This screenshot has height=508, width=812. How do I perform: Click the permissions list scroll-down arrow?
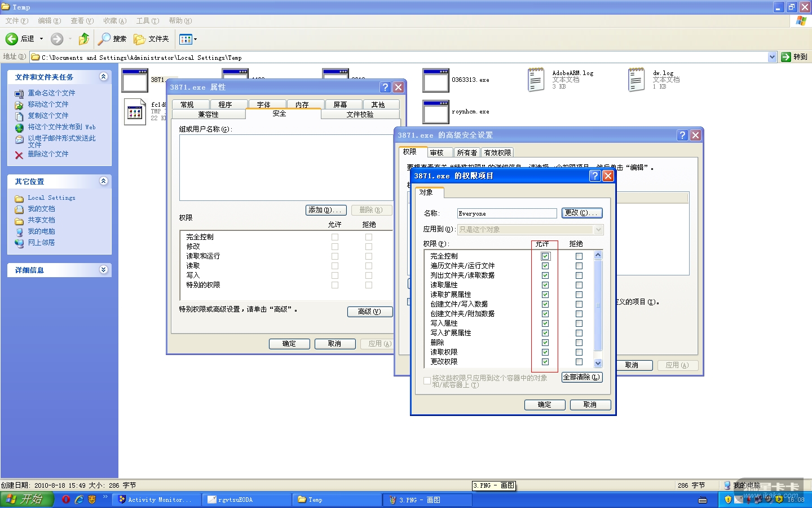click(598, 364)
